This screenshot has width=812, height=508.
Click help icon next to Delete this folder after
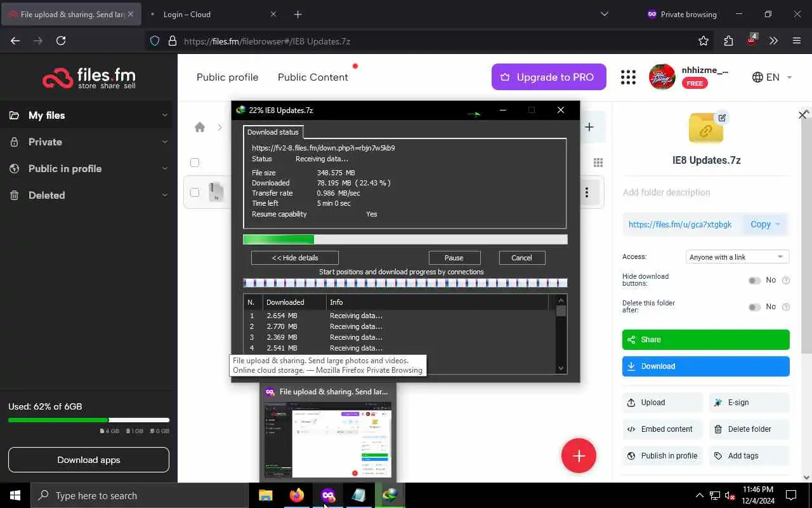786,307
